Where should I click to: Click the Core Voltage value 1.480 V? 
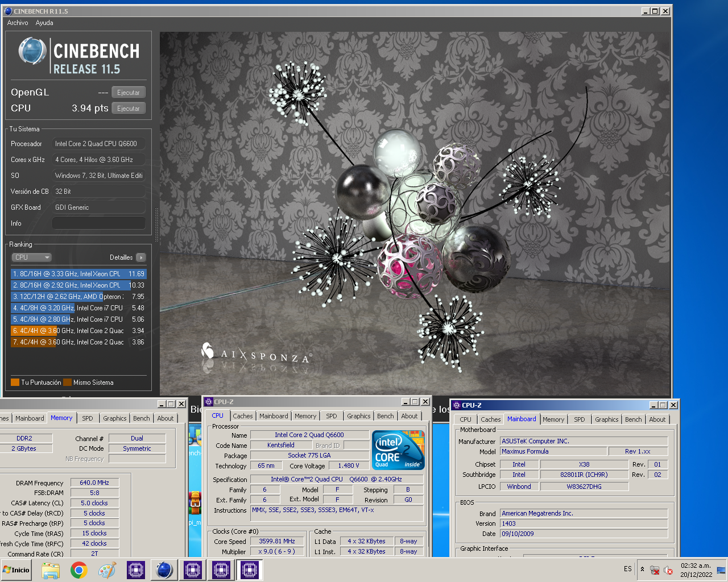[349, 465]
